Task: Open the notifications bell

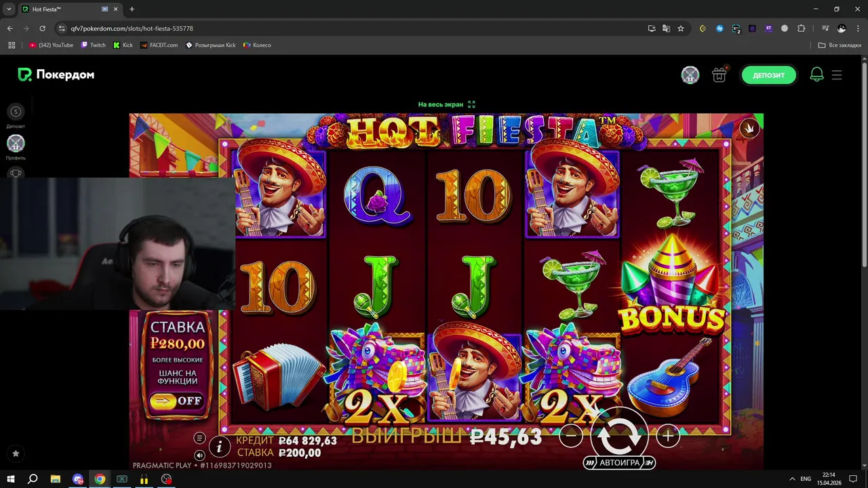Action: pos(816,75)
